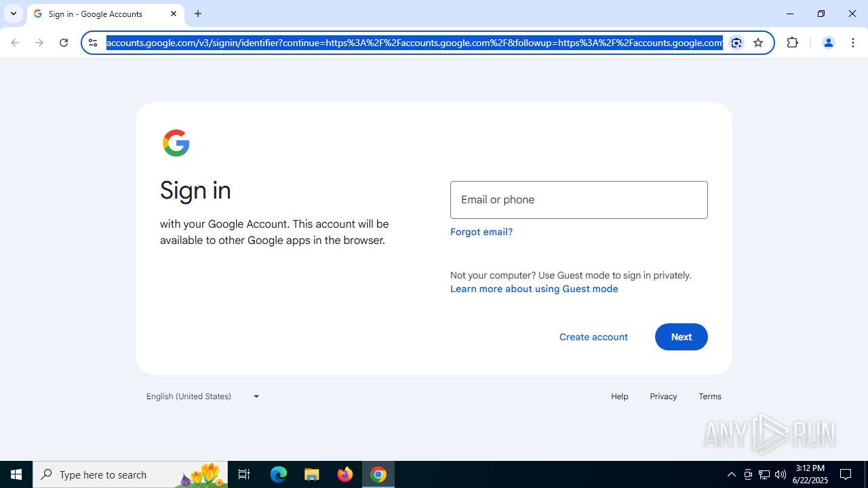Click the Sign in heading text
868x488 pixels.
pos(195,190)
